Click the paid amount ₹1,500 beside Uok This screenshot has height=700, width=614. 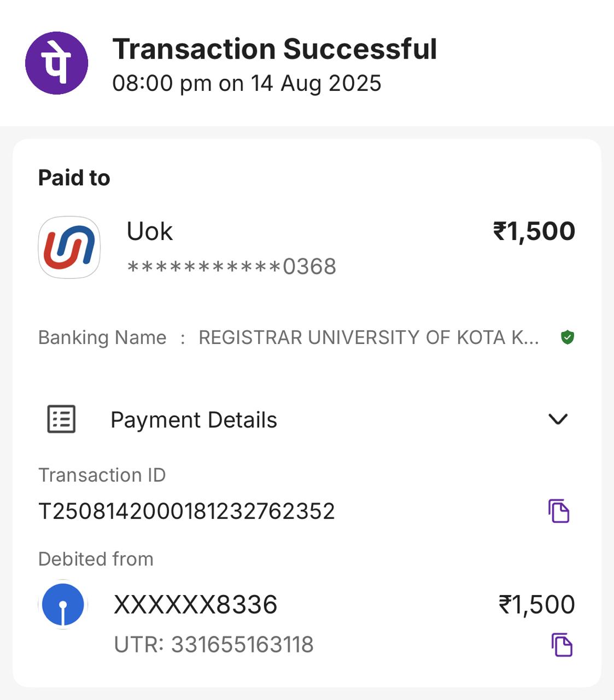click(x=534, y=231)
